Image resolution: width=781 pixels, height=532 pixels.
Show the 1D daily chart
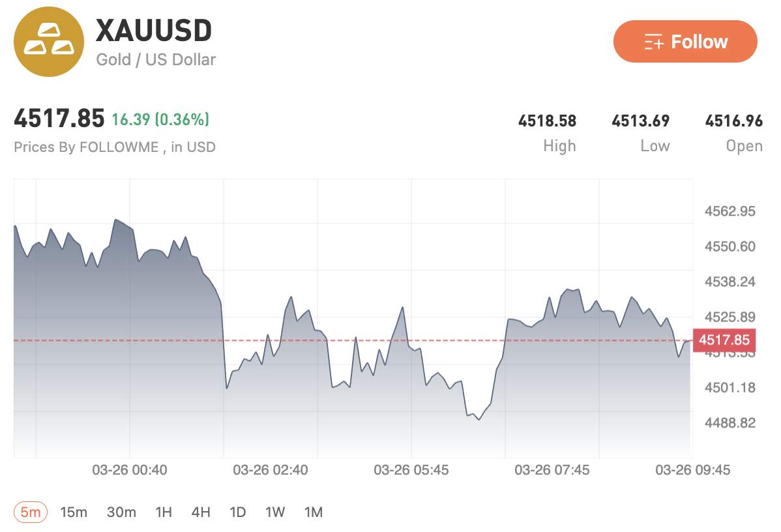click(238, 512)
